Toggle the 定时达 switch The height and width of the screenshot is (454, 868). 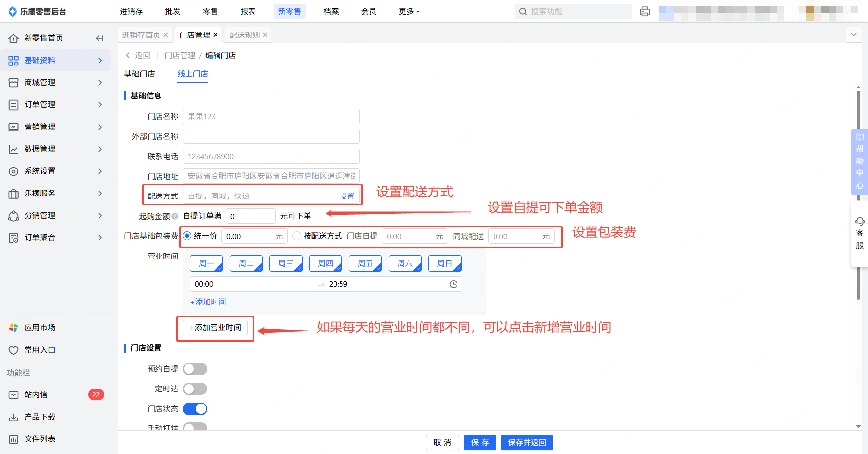coord(195,389)
